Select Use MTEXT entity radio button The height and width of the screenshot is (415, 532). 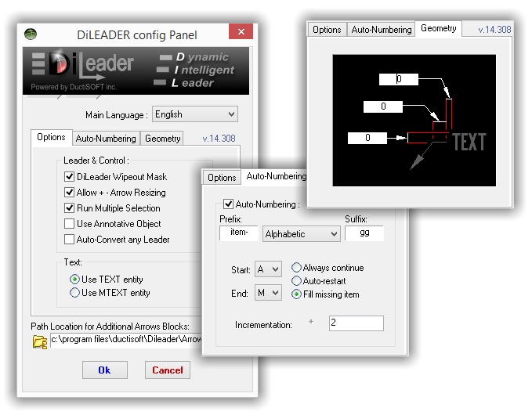point(75,293)
